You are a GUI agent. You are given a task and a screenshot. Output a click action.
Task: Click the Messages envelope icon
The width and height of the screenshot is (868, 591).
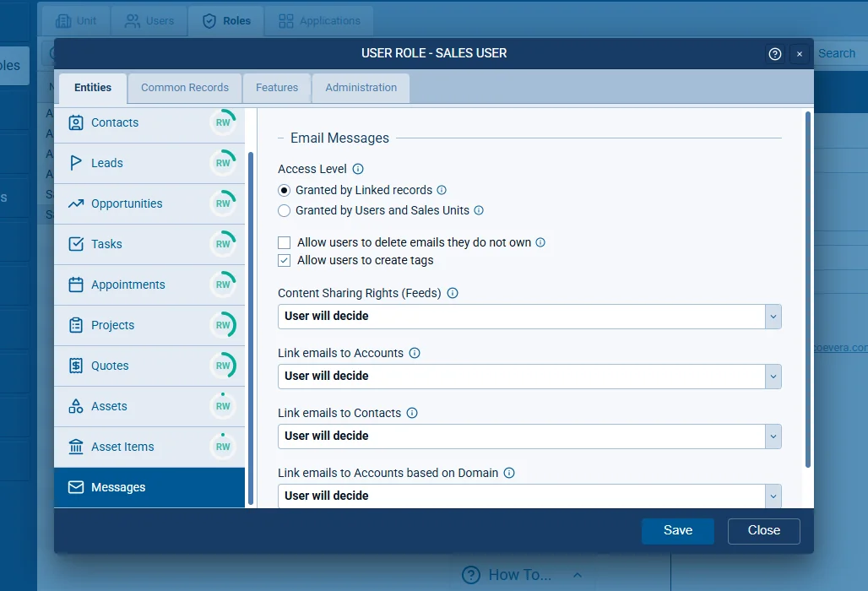click(76, 487)
